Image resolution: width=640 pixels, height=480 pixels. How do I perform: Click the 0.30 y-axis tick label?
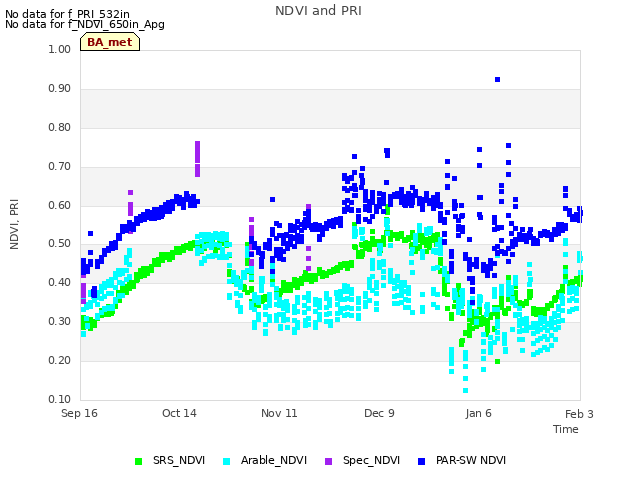[x=60, y=322]
